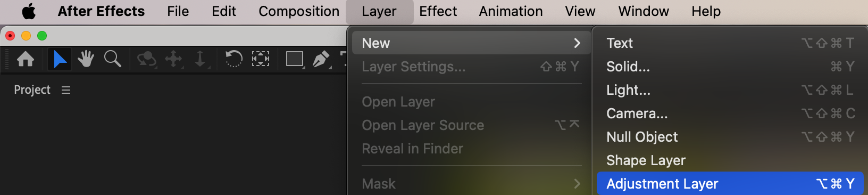Select the Hand tool
This screenshot has width=868, height=195.
[86, 59]
